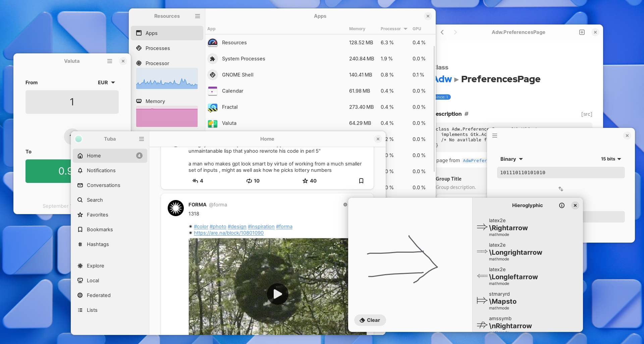This screenshot has width=644, height=344.
Task: Open the Resources hamburger menu
Action: [x=198, y=16]
